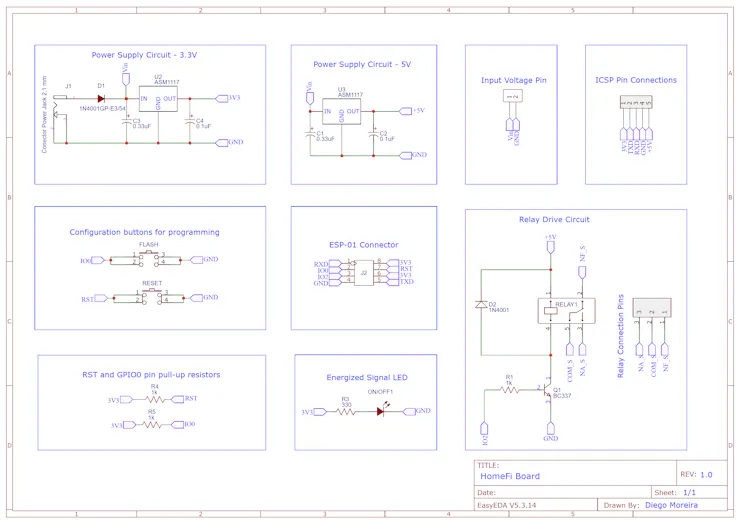Viewport: 740px width, 524px height.
Task: Click 'RST and GPIO0 pin pull-up resistors' heading
Action: [151, 375]
